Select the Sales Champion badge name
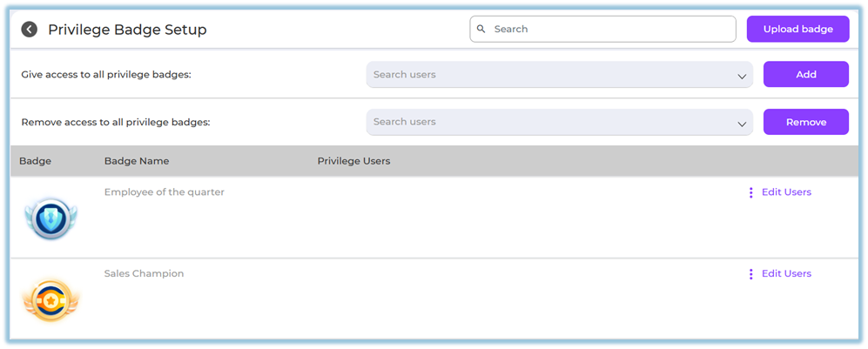The height and width of the screenshot is (349, 868). (144, 274)
